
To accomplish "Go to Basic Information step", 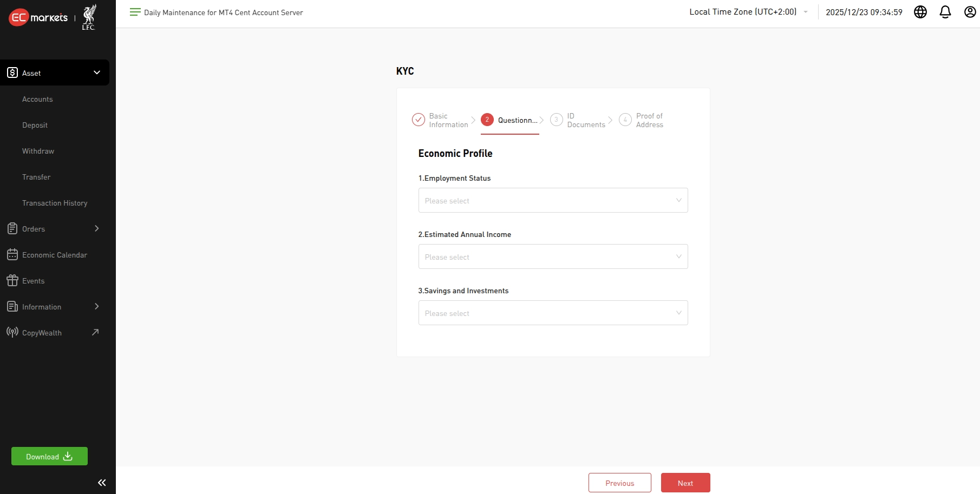I will [440, 120].
